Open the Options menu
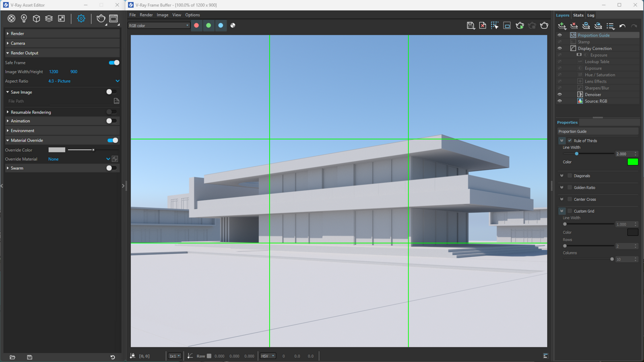 [x=192, y=14]
